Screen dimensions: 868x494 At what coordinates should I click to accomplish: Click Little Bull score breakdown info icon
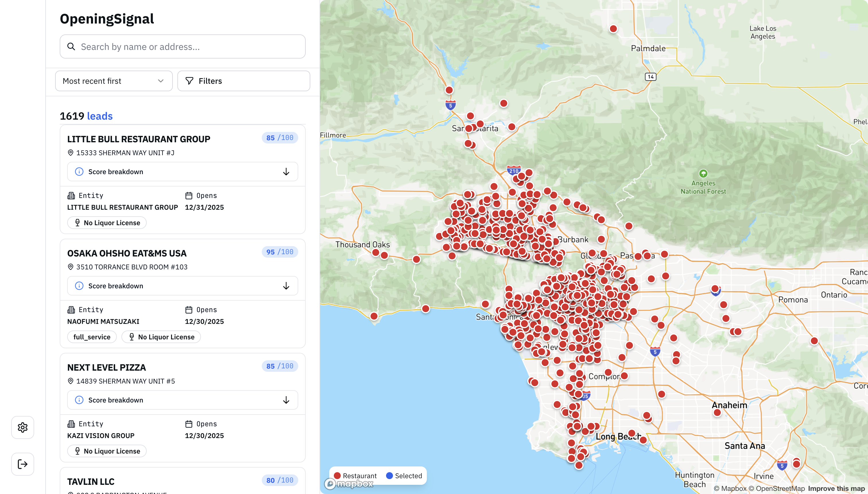(79, 172)
